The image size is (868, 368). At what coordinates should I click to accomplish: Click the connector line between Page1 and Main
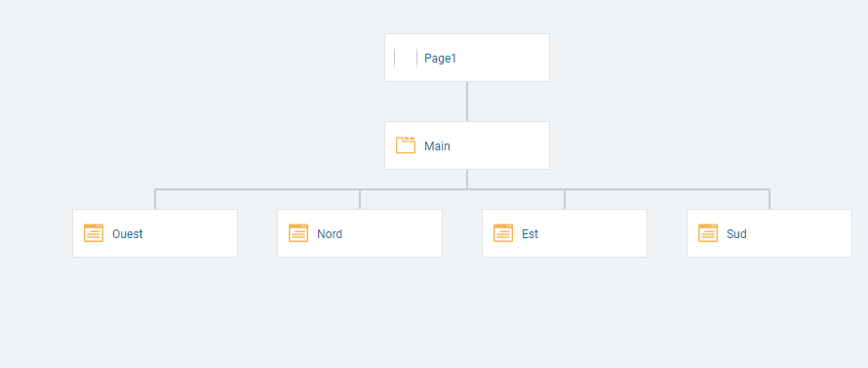click(466, 102)
